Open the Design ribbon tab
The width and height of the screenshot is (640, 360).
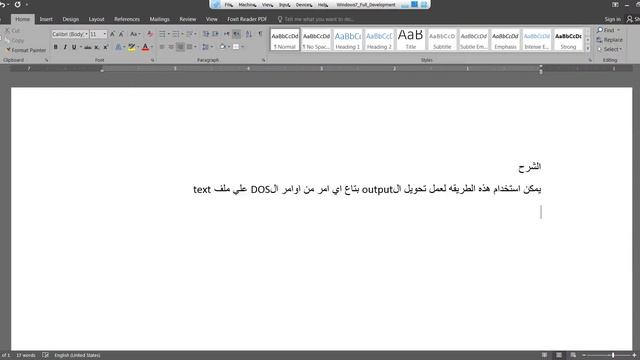pos(71,19)
